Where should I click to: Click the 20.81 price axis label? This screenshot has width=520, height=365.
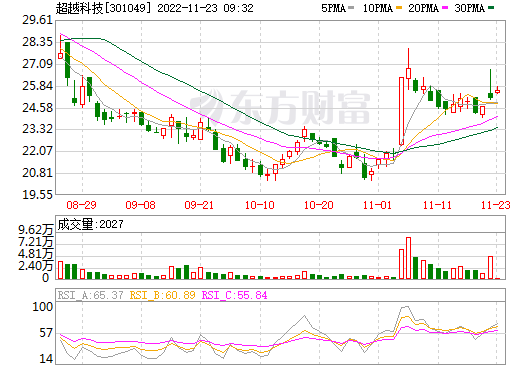point(37,173)
